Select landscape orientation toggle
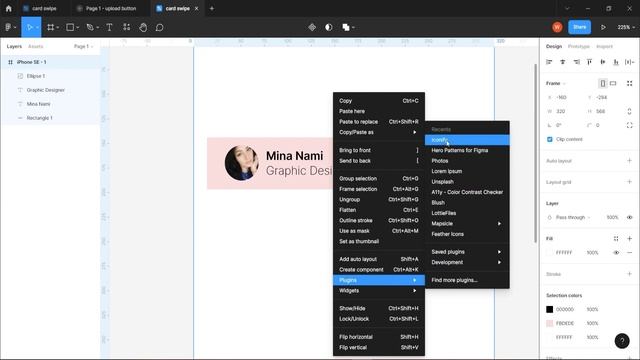Screen dimensions: 640x360 pos(613,83)
